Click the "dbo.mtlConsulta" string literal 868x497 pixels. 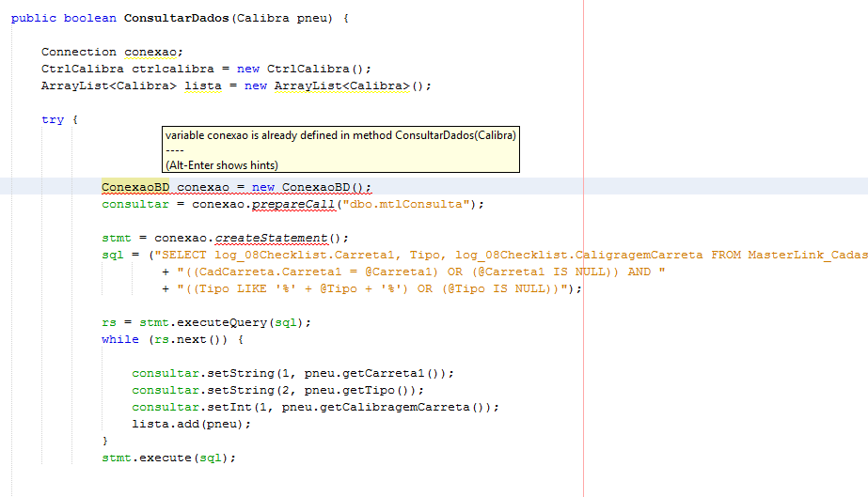pos(406,205)
